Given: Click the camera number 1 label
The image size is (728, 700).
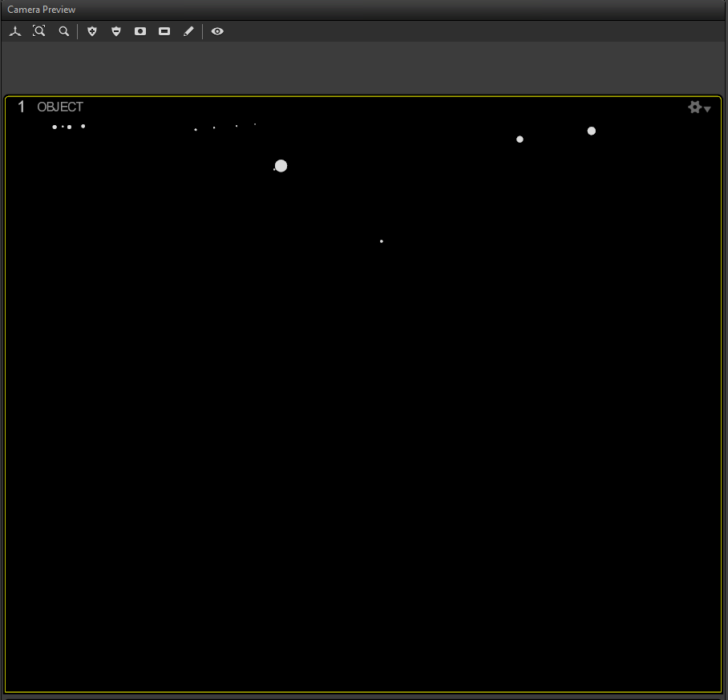Looking at the screenshot, I should tap(22, 107).
